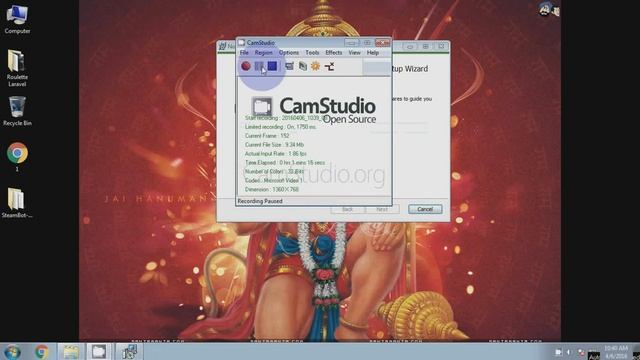
Task: Open the Help menu
Action: (372, 53)
